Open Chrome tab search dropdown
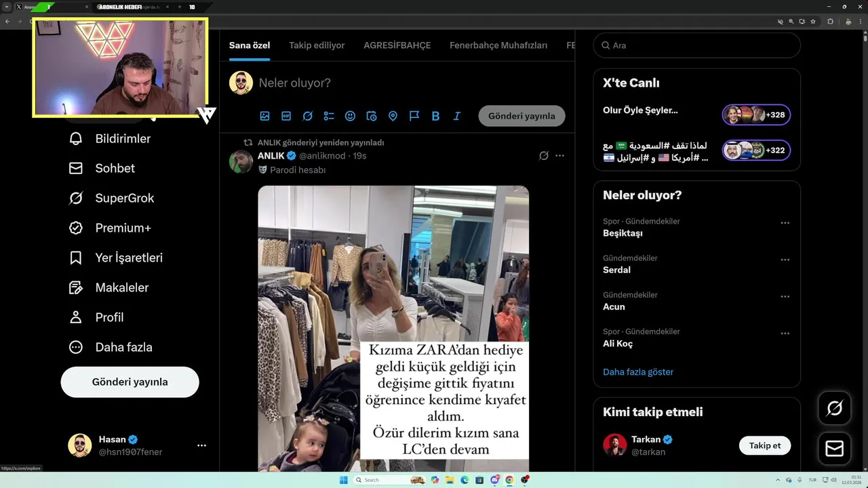The image size is (868, 488). coord(8,7)
